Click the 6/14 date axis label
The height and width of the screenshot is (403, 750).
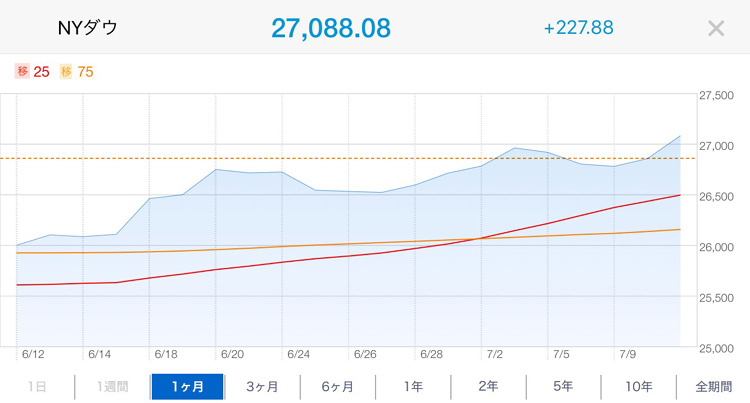(x=99, y=354)
